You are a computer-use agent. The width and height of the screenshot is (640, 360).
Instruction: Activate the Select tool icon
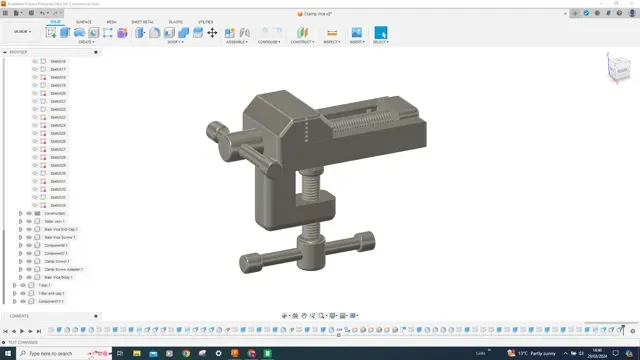(381, 33)
